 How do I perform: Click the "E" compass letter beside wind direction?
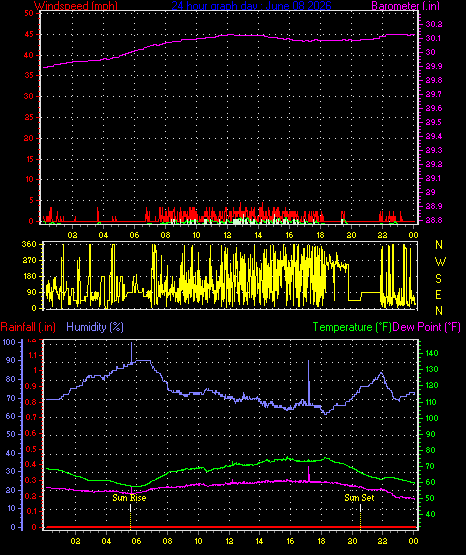[438, 294]
